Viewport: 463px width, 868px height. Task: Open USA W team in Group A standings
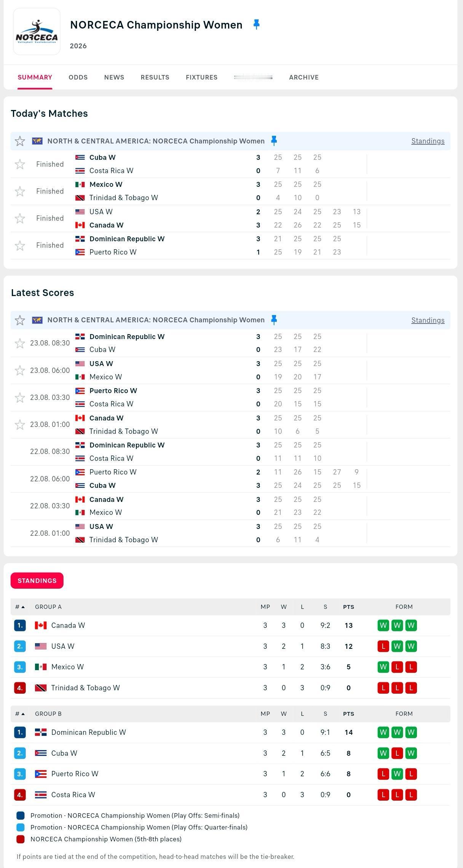[x=63, y=646]
